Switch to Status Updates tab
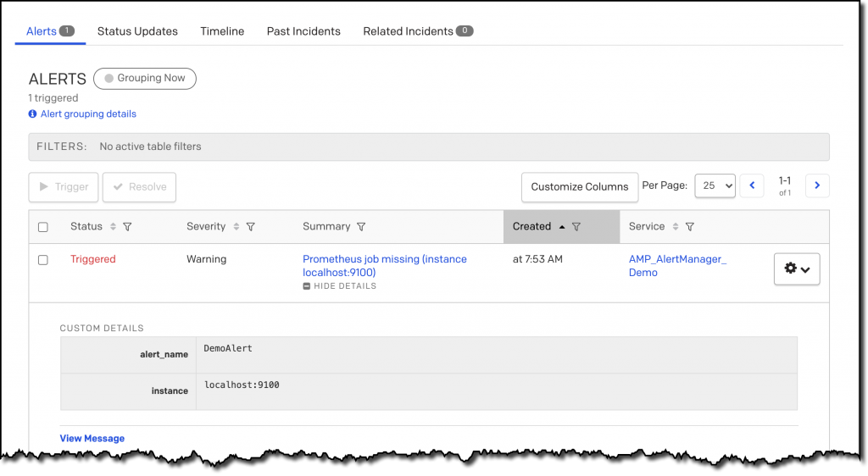 pyautogui.click(x=137, y=31)
